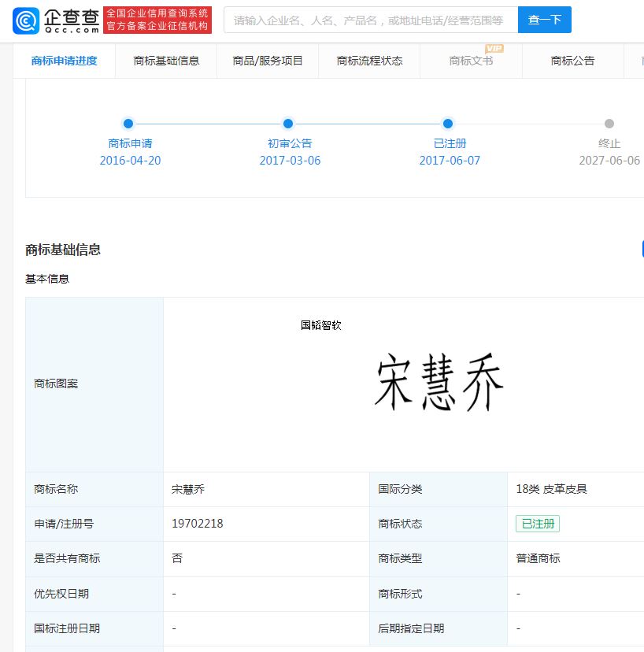This screenshot has width=644, height=652.
Task: Click the 国际分类 row label
Action: (x=401, y=489)
